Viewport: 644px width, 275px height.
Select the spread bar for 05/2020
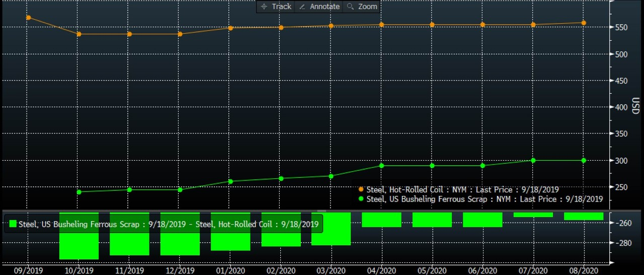point(432,220)
